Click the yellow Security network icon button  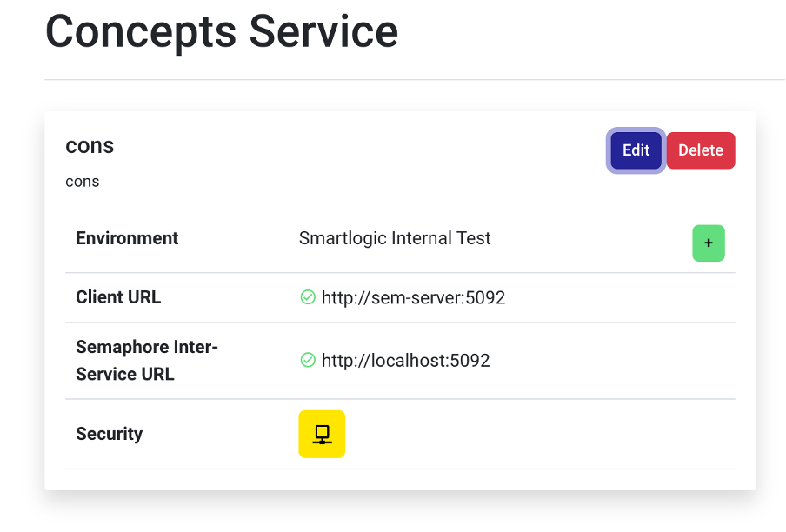[x=322, y=434]
